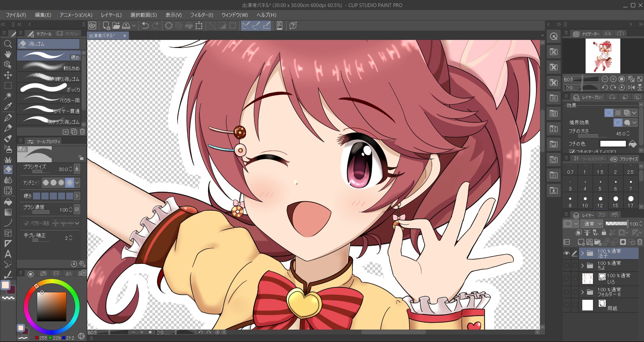This screenshot has width=644, height=342.
Task: Switch to the ブラシサイズ palette tab
Action: (x=625, y=159)
